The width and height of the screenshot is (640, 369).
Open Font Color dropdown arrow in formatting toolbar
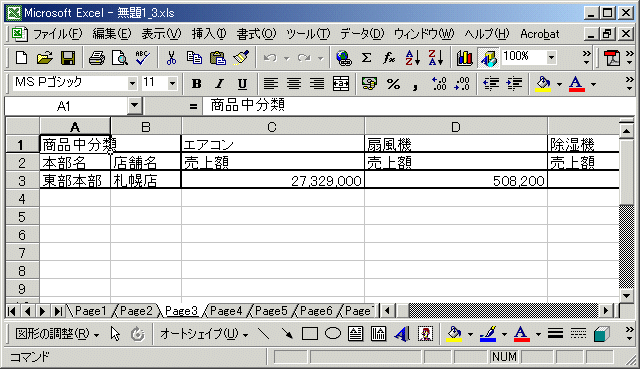593,84
